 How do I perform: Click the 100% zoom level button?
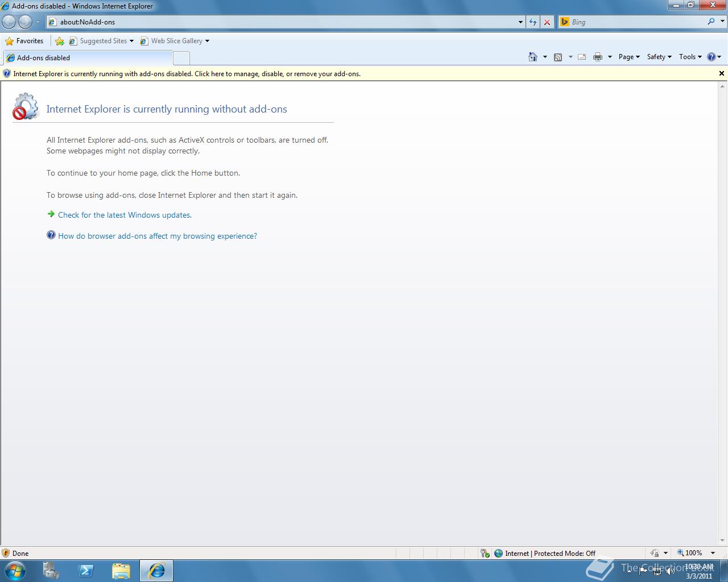[689, 553]
